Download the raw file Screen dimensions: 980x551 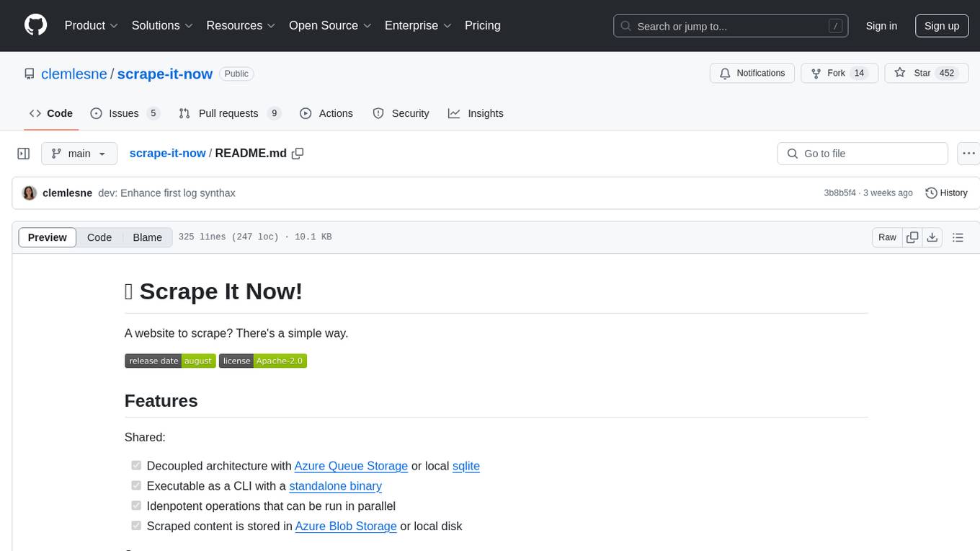pyautogui.click(x=932, y=237)
